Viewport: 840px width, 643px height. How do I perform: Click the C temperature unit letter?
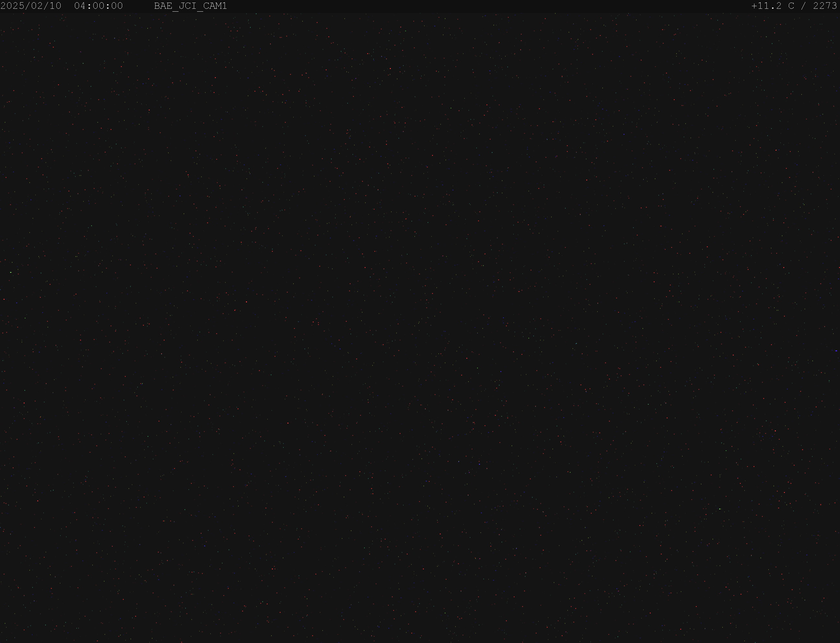click(x=791, y=6)
